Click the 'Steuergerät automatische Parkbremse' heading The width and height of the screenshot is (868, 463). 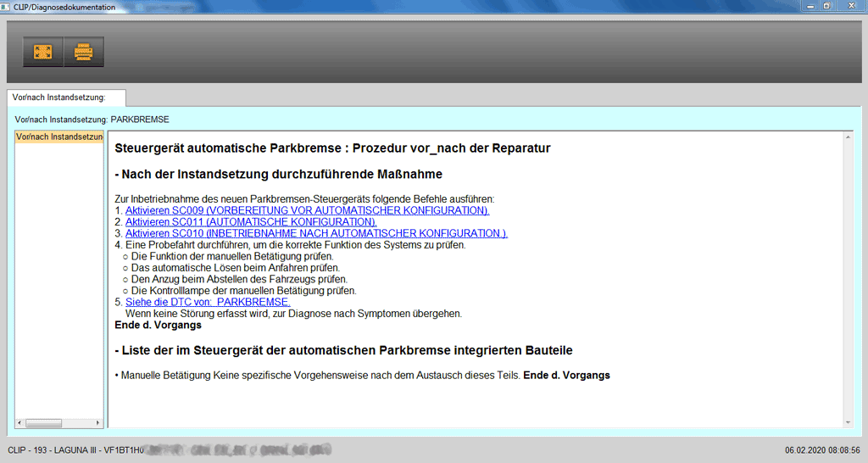[x=332, y=148]
